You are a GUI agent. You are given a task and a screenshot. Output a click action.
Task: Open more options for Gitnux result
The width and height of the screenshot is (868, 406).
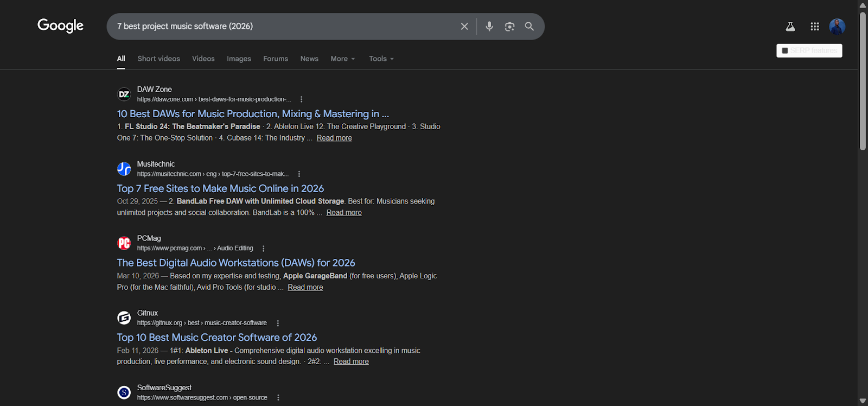click(x=278, y=323)
